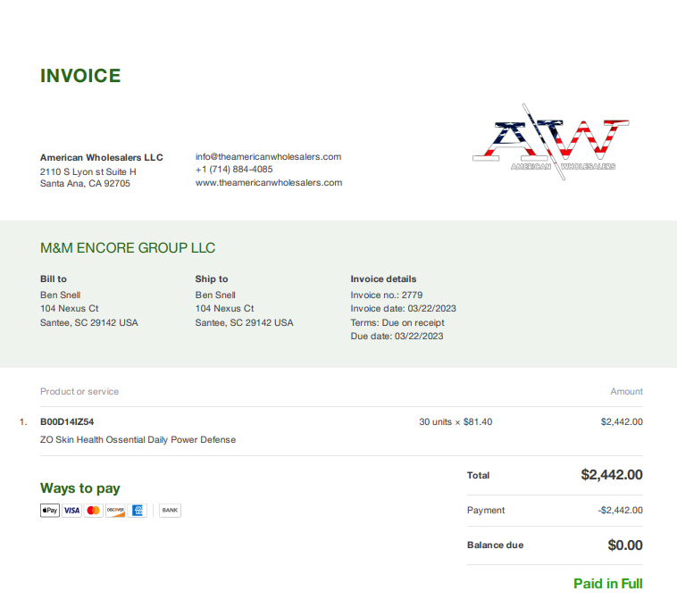Viewport: 677px width, 616px height.
Task: Visit www.theamericanwholesalers.com website link
Action: click(x=269, y=183)
